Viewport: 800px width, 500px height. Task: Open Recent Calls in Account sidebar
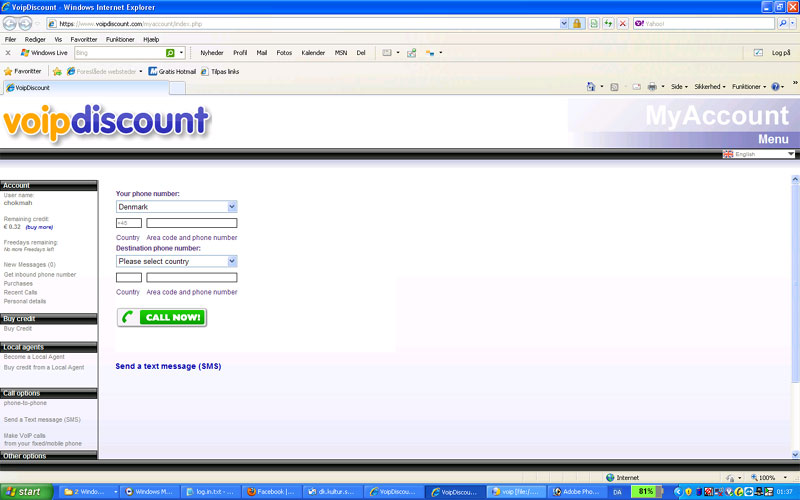coord(20,292)
